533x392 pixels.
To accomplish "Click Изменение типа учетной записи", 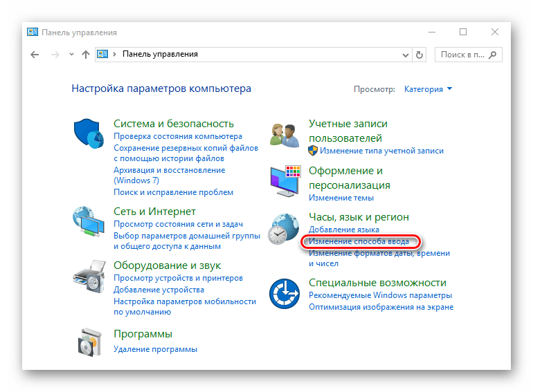I will click(x=381, y=151).
